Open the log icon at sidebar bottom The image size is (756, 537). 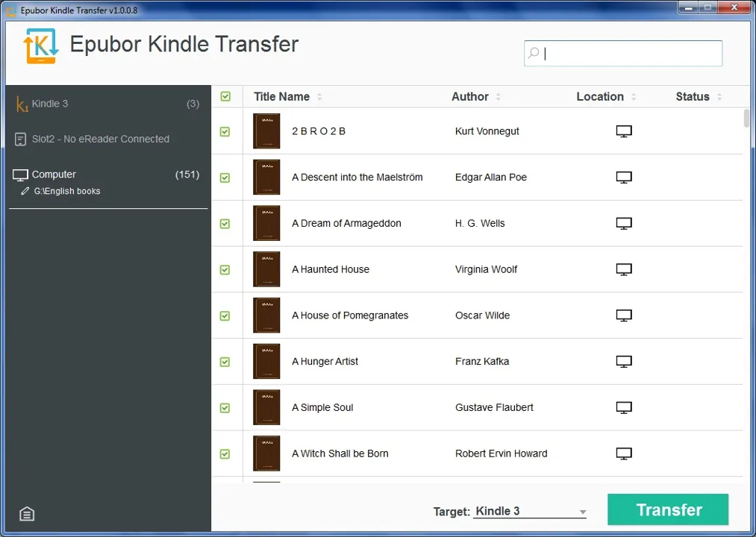pyautogui.click(x=27, y=514)
